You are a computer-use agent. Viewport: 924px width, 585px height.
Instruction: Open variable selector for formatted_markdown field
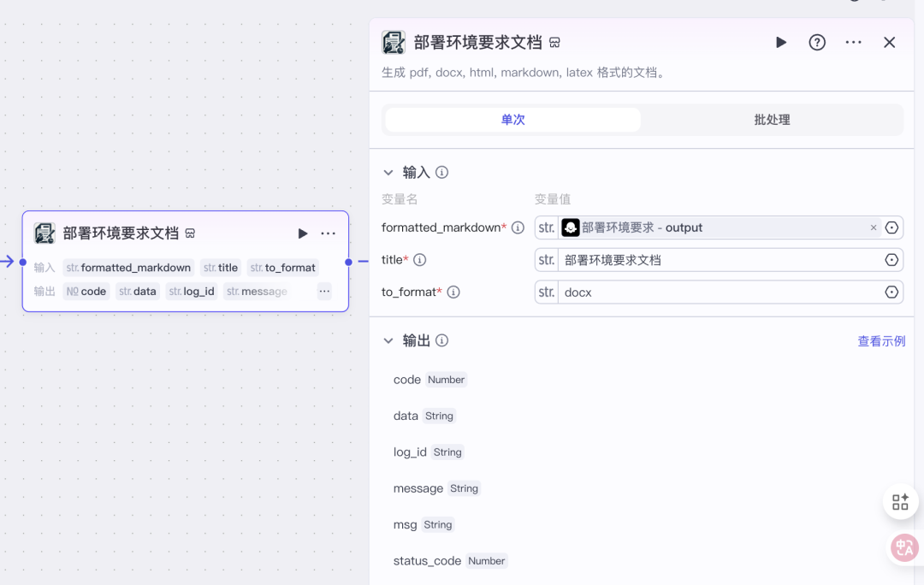click(891, 227)
